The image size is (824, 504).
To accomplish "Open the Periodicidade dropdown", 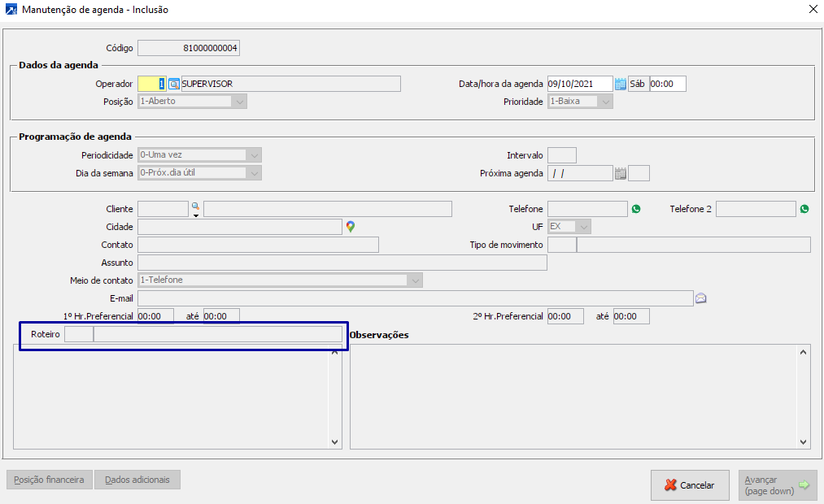I will [255, 155].
